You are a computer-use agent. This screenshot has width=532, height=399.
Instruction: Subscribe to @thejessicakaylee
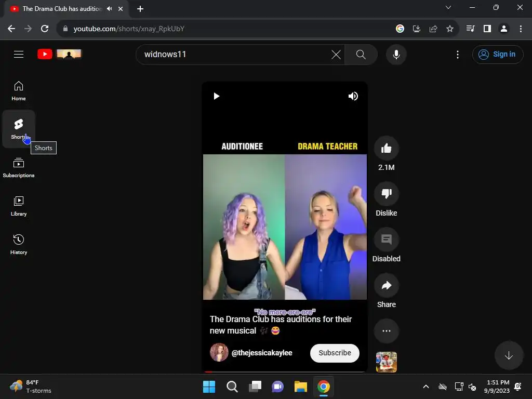pyautogui.click(x=335, y=353)
